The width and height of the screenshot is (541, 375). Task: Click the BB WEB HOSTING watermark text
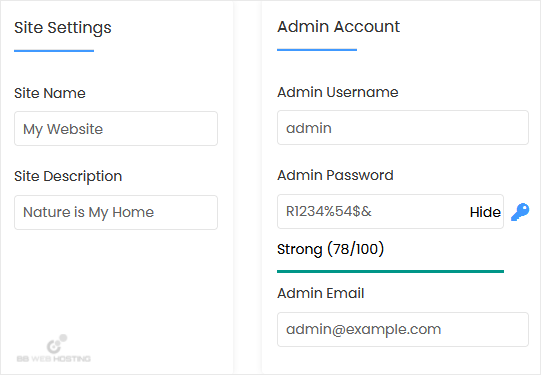tap(54, 359)
